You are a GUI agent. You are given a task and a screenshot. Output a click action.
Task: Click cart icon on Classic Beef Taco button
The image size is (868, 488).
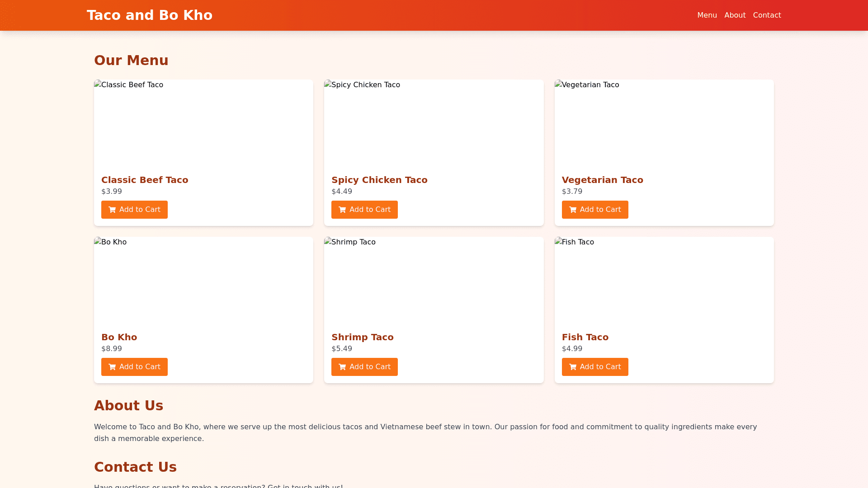tap(112, 210)
